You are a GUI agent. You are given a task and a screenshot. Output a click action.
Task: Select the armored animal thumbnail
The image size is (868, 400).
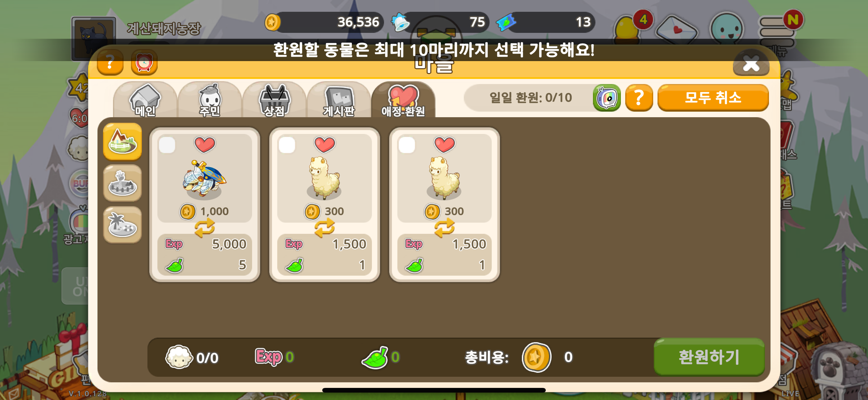pyautogui.click(x=205, y=179)
